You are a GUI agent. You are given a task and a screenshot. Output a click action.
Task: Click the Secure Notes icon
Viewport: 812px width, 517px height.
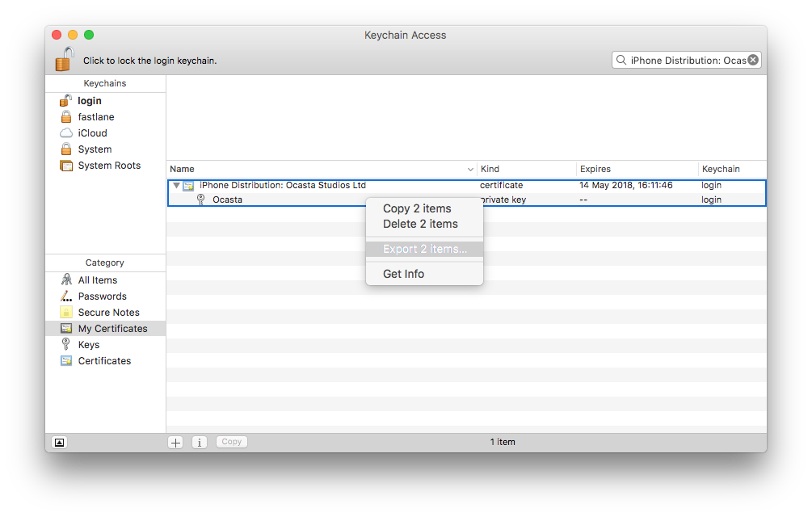65,312
